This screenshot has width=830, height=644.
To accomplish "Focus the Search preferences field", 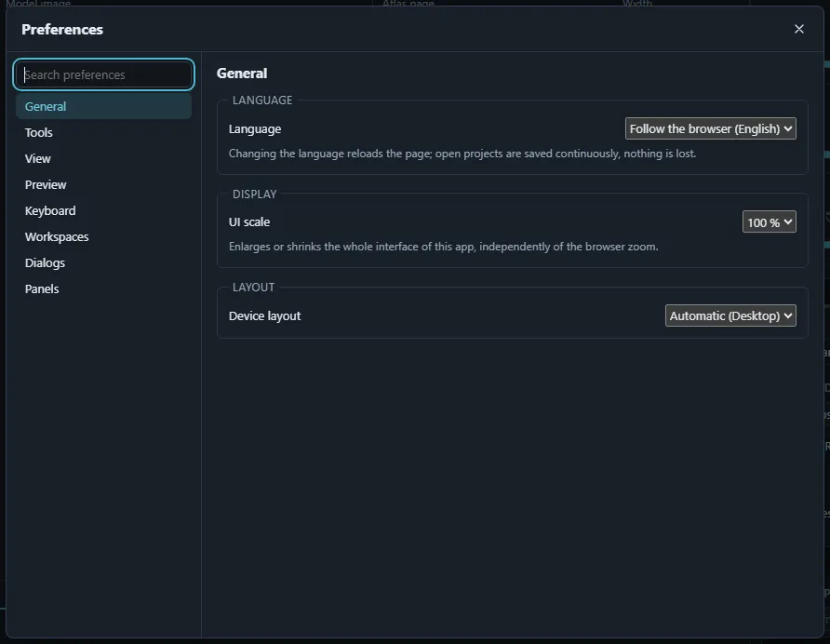I will [104, 74].
